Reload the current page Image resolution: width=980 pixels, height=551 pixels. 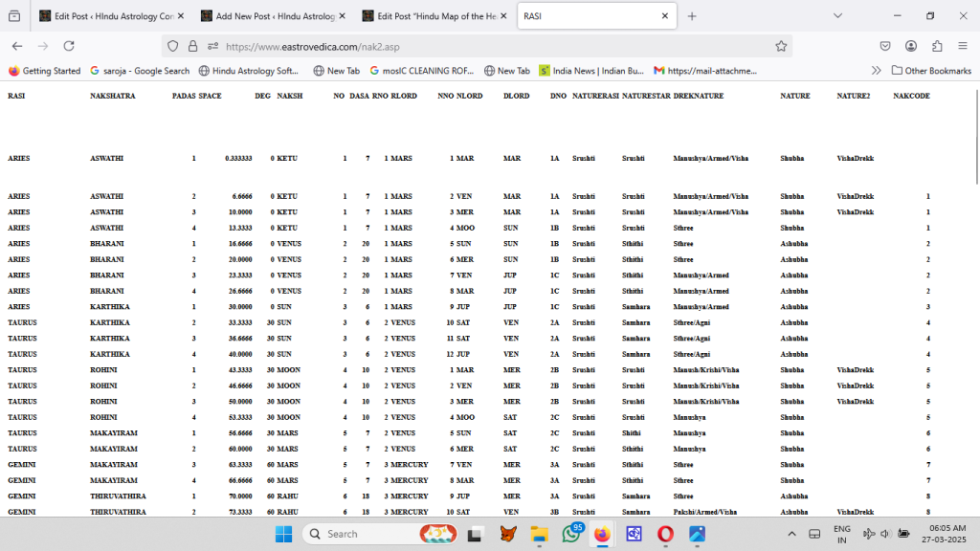69,46
